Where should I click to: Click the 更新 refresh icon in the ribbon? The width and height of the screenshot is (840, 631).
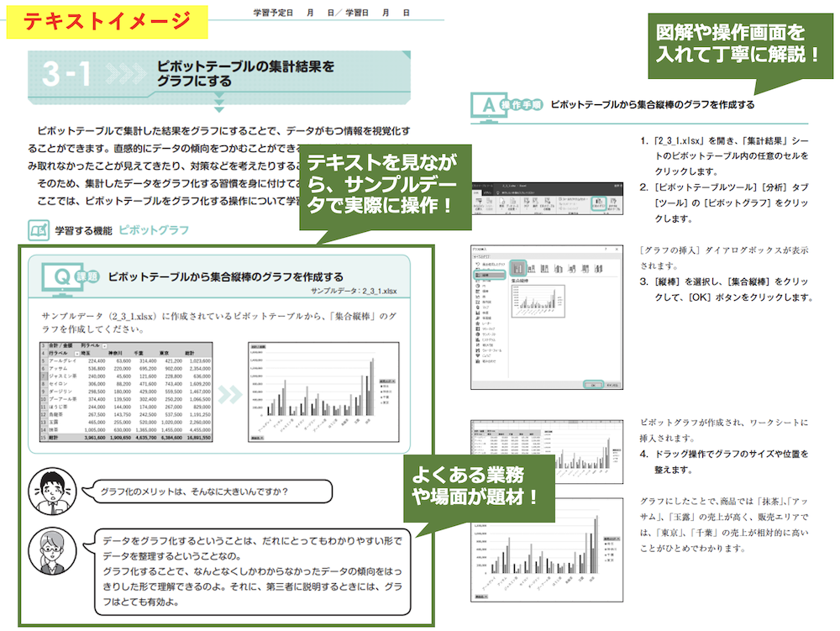coord(502,203)
